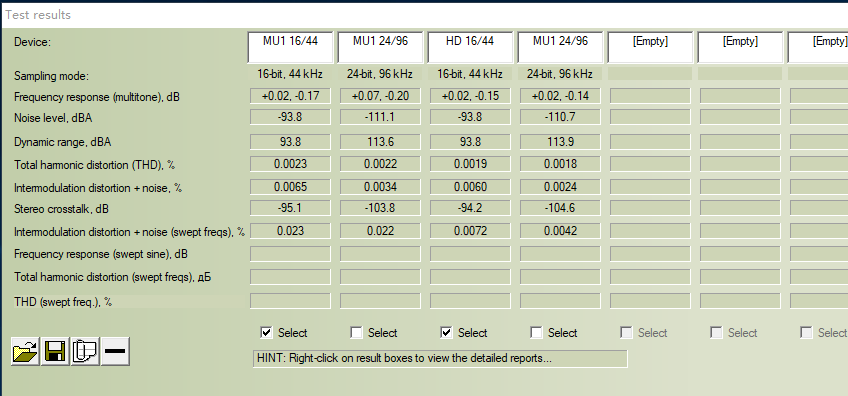
Task: Click intermodulation distortion value 0.0060
Action: click(470, 187)
